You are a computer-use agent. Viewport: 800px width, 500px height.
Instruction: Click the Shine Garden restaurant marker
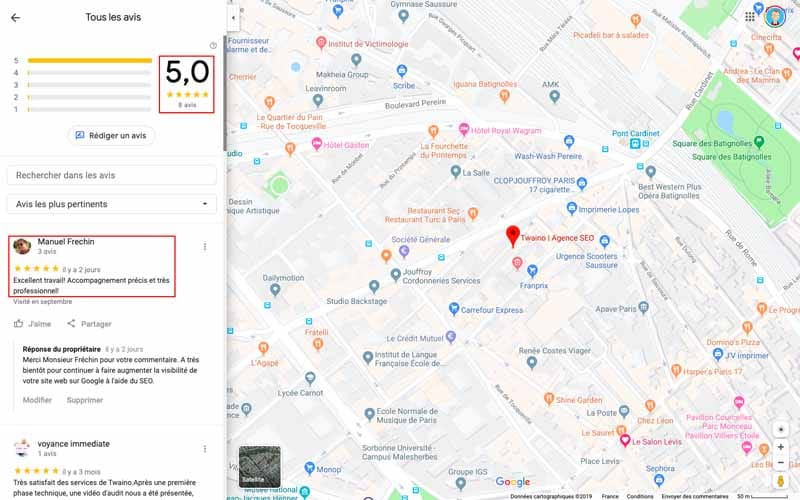(549, 398)
